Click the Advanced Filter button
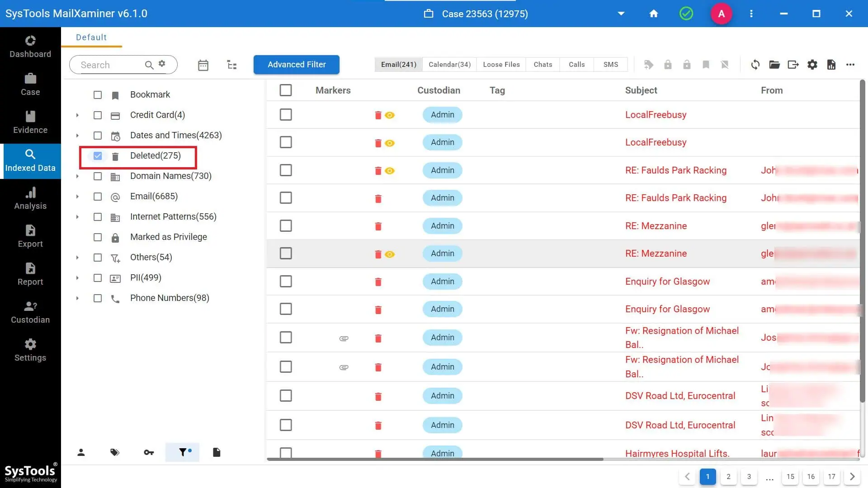868x488 pixels. click(297, 65)
